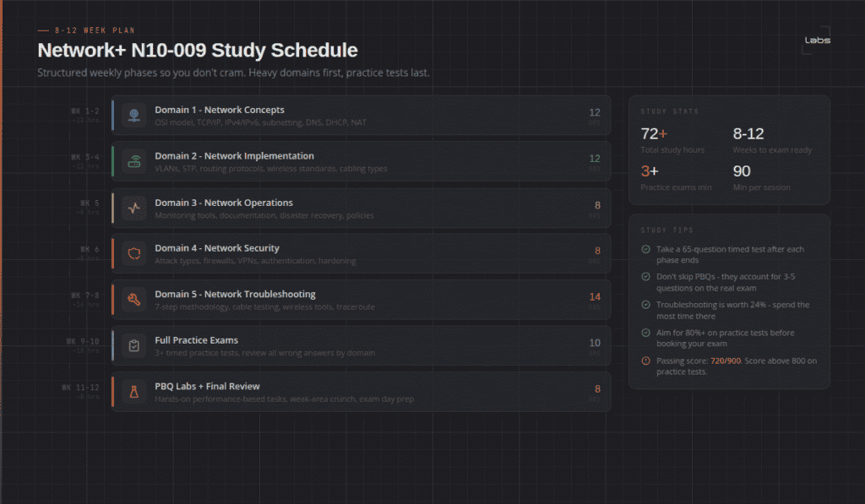Viewport: 865px width, 504px height.
Task: Select Full Practice Exams title
Action: (x=196, y=340)
